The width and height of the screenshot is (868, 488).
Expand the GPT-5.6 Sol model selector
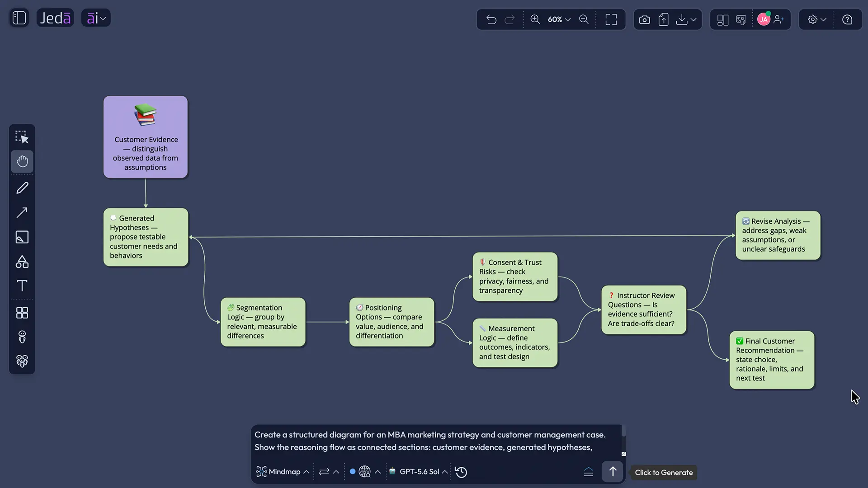[x=418, y=472]
